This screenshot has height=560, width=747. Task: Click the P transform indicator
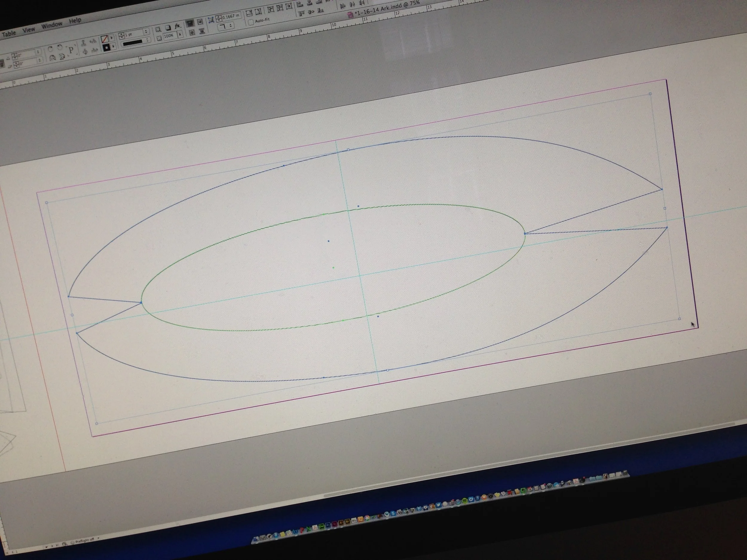pos(71,50)
